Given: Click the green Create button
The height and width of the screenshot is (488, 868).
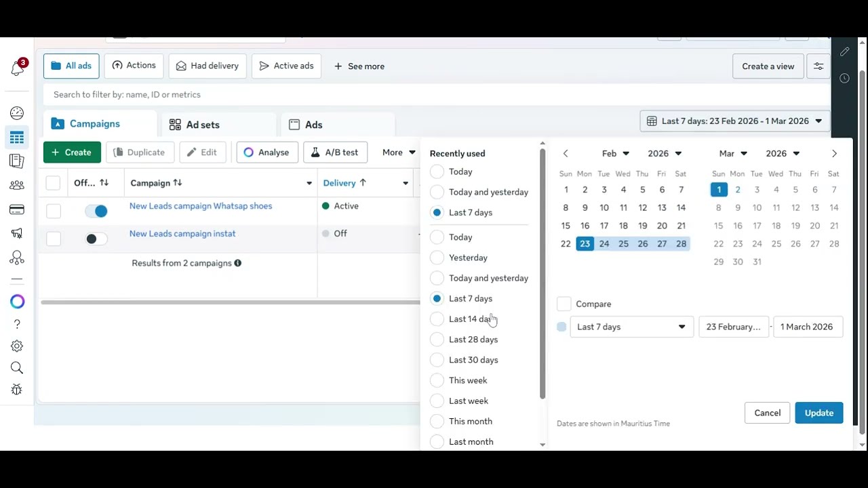Looking at the screenshot, I should [72, 152].
